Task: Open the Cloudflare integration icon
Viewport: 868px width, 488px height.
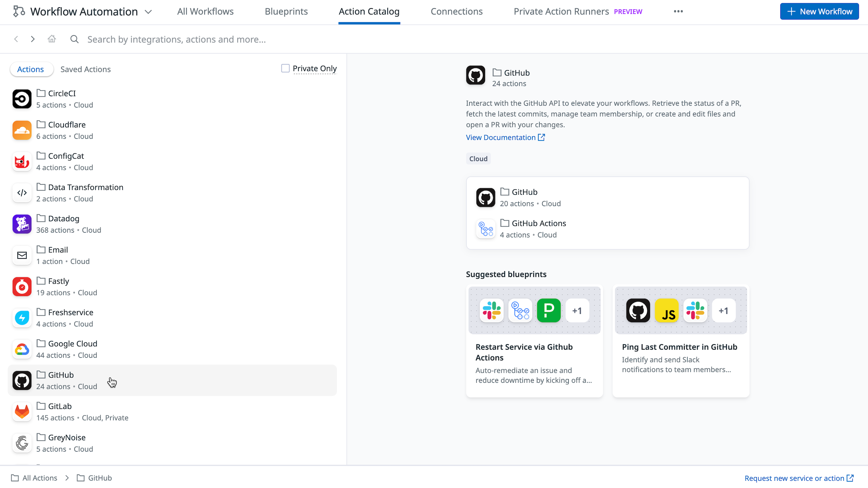Action: point(22,130)
